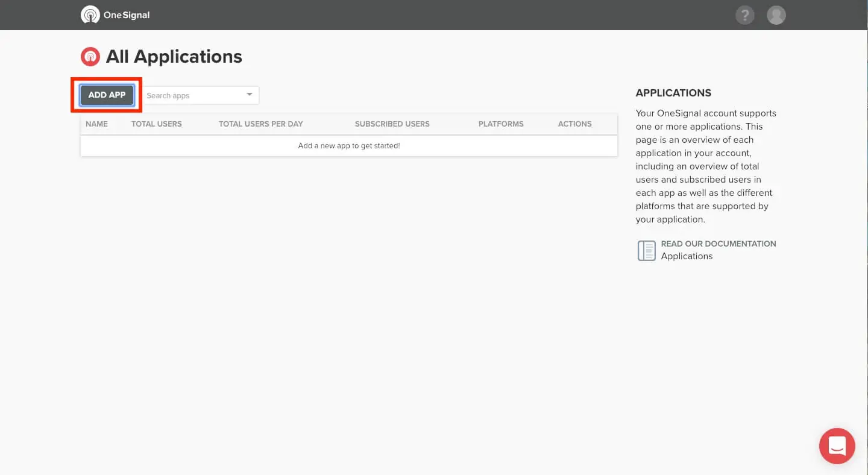Click the ADD APP button
Screen dimensions: 868x475
point(107,95)
